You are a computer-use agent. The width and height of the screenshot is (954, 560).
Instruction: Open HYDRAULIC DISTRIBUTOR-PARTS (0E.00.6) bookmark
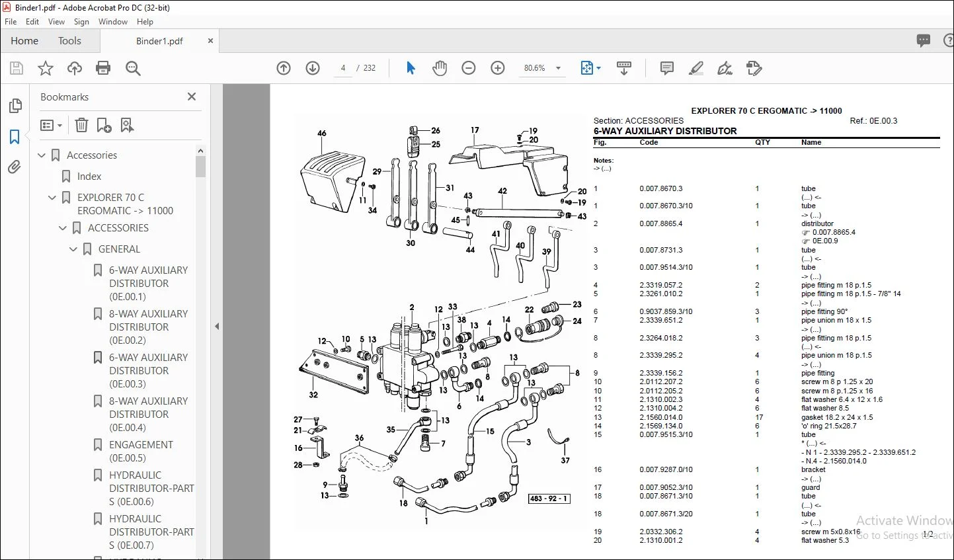(151, 489)
